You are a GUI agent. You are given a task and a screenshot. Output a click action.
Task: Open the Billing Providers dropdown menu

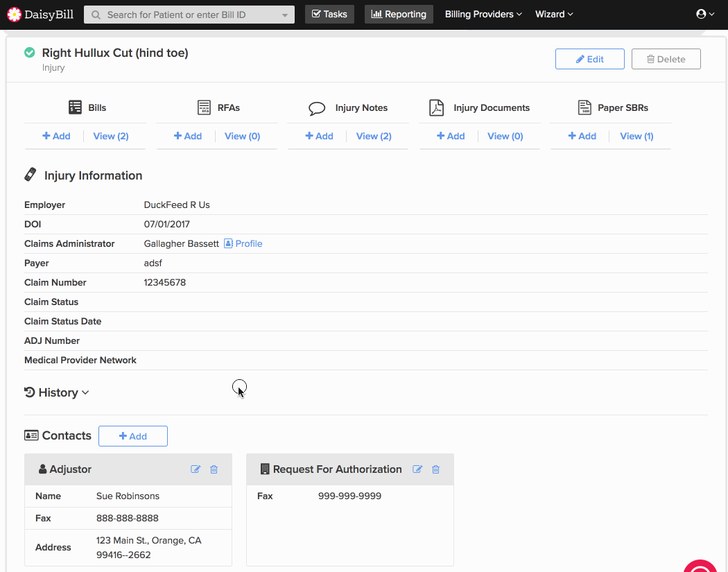483,15
